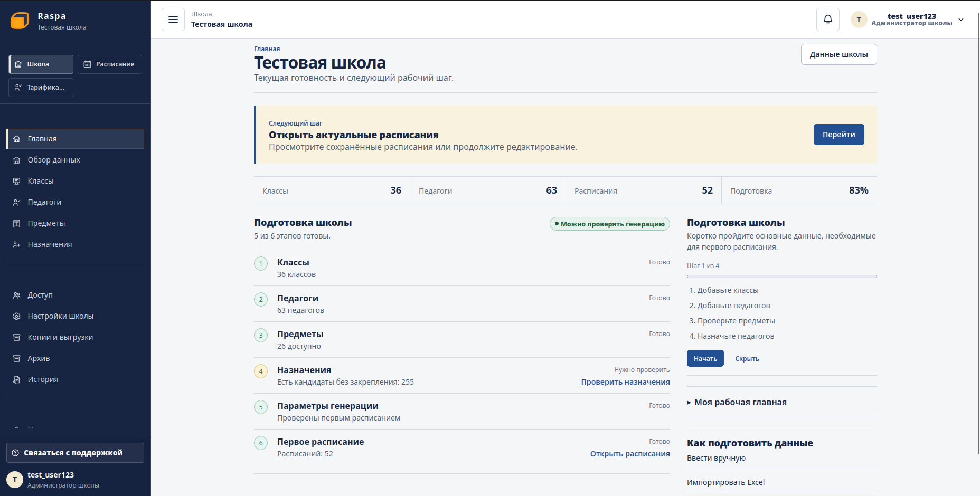980x496 pixels.
Task: Click the icon beside Обзор данных
Action: tap(17, 160)
